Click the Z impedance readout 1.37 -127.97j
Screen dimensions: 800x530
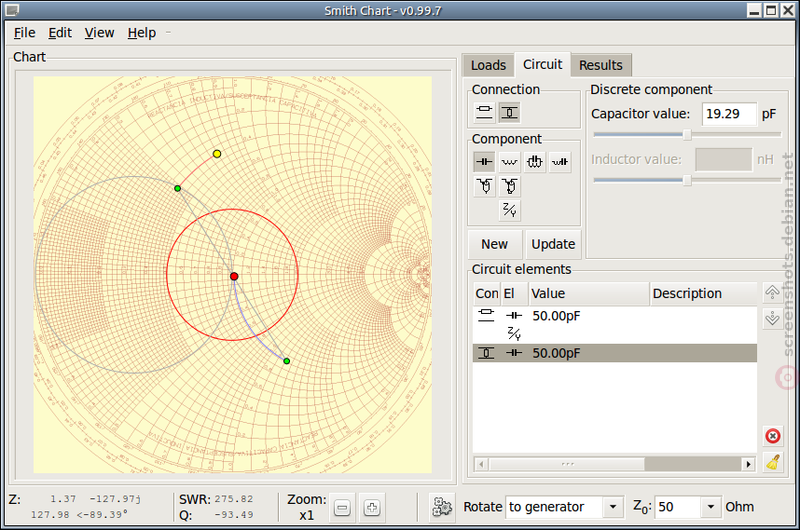pyautogui.click(x=95, y=499)
